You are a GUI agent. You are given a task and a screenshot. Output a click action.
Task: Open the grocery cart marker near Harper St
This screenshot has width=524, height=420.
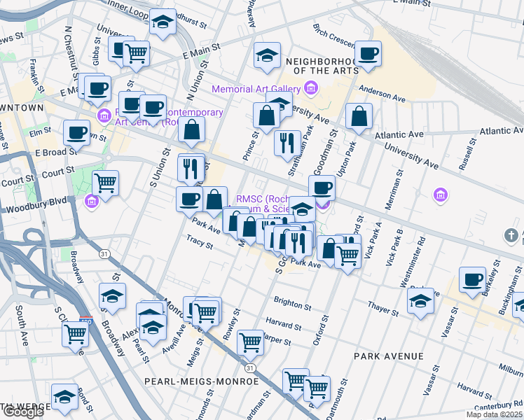pyautogui.click(x=250, y=344)
